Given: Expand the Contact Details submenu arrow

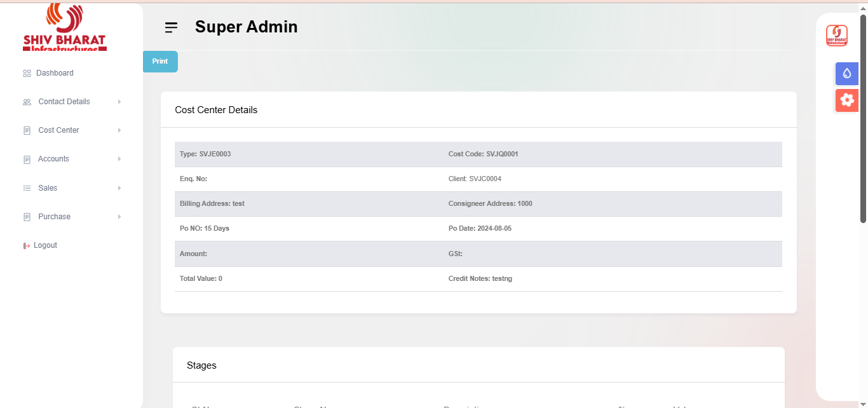Looking at the screenshot, I should (x=119, y=102).
